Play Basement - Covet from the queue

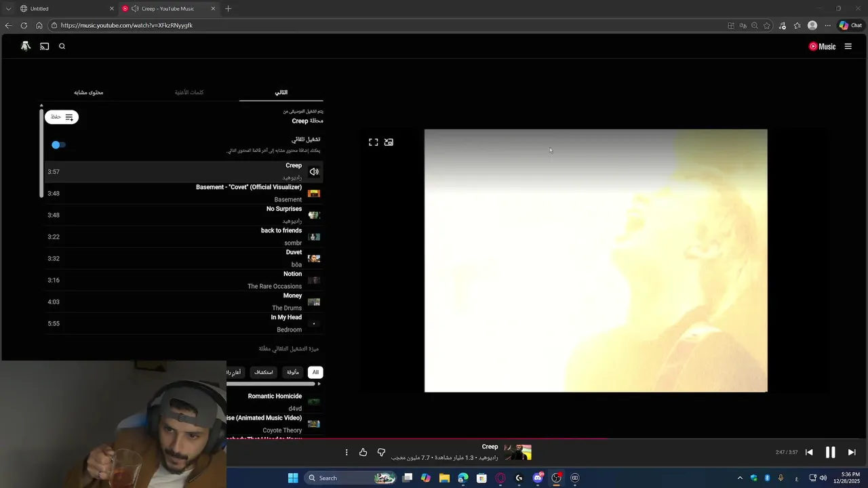183,193
